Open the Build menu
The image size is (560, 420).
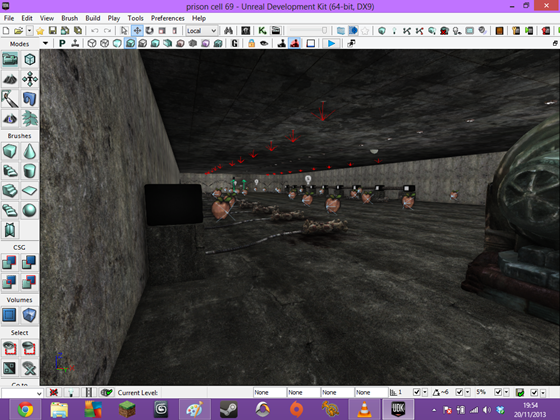(92, 18)
